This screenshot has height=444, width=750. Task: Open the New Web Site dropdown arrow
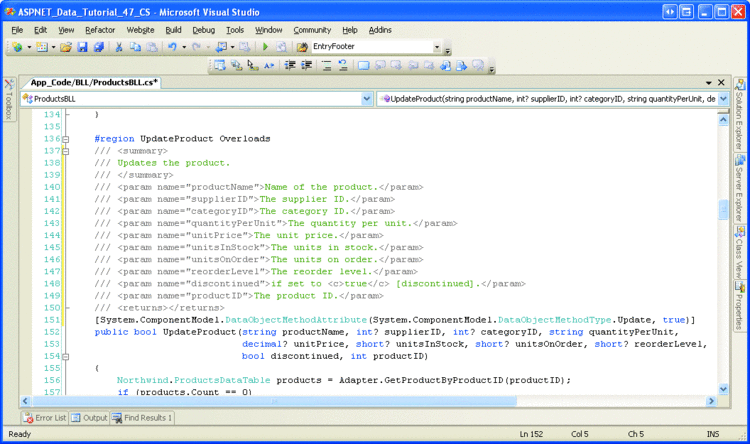point(29,47)
